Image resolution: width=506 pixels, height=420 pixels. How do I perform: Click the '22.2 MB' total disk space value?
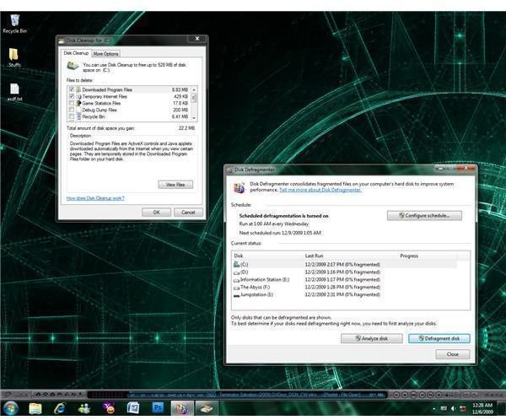pyautogui.click(x=186, y=128)
